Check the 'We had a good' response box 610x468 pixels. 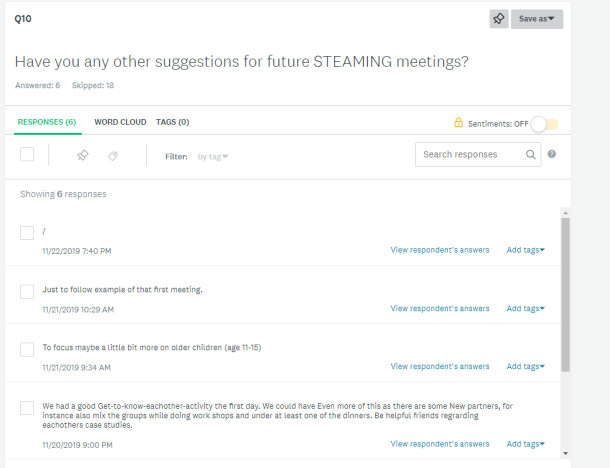(27, 408)
